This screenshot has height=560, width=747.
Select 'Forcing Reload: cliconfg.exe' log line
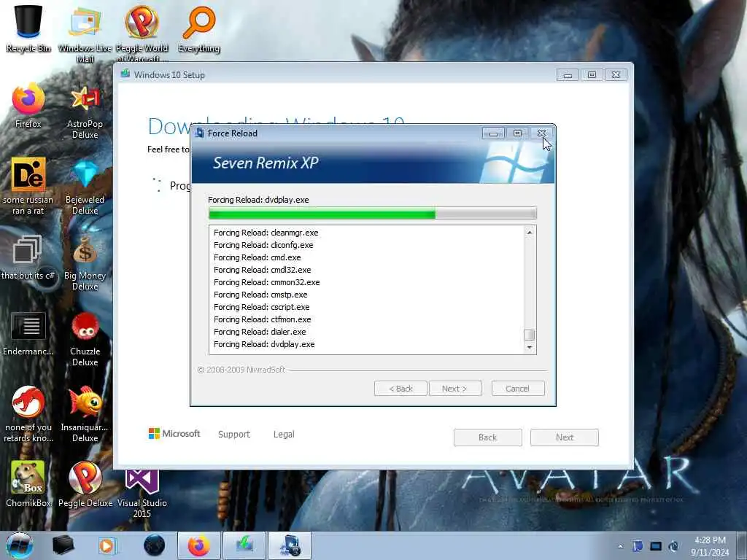[263, 245]
